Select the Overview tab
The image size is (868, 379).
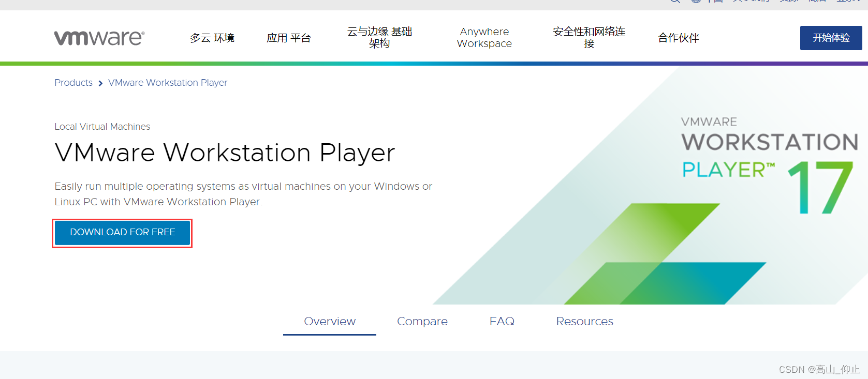click(x=330, y=321)
